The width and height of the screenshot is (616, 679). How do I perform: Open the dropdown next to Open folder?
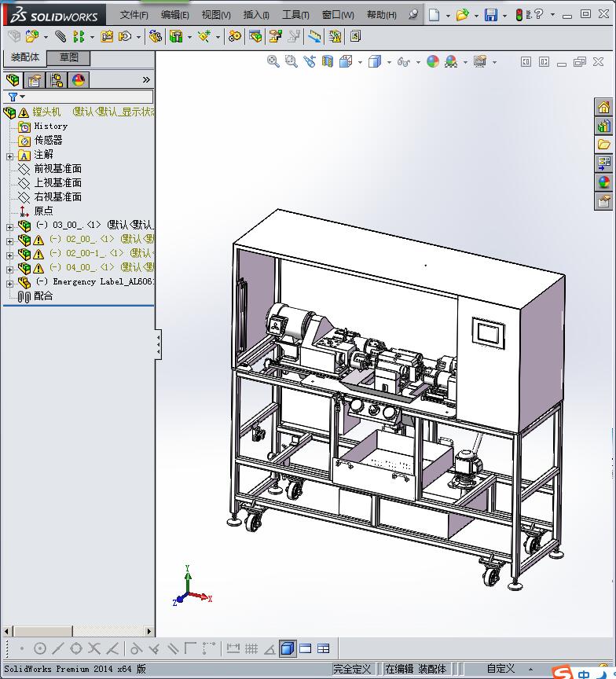point(476,16)
